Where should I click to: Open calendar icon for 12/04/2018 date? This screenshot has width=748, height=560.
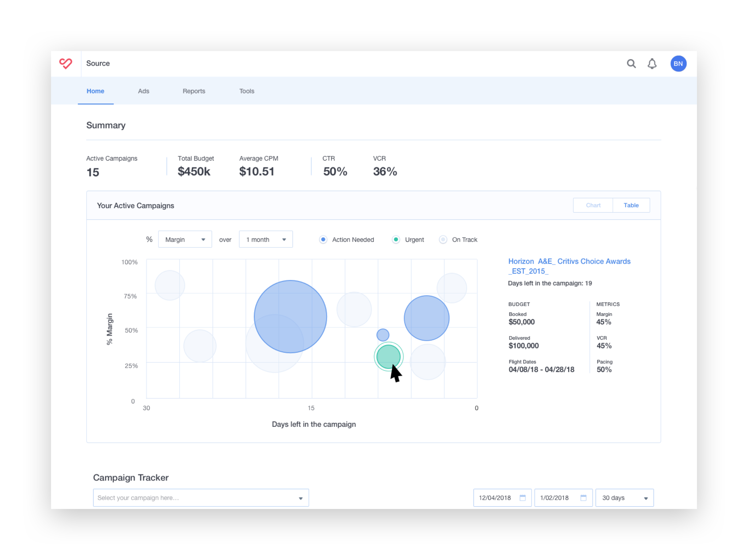coord(522,497)
